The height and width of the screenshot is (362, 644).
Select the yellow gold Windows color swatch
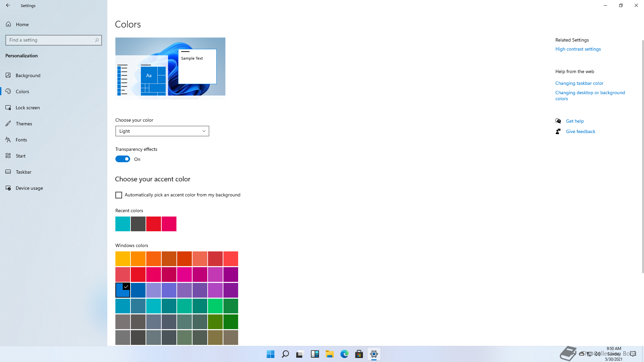123,259
